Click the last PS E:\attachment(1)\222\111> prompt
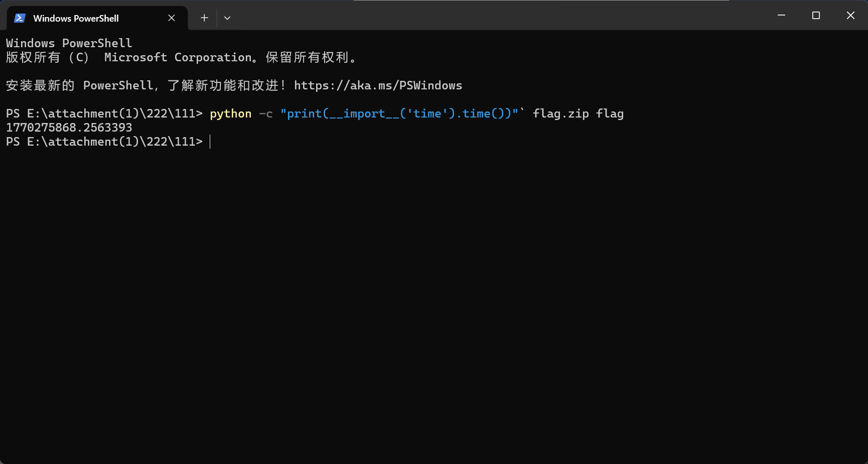868x464 pixels. click(x=104, y=142)
